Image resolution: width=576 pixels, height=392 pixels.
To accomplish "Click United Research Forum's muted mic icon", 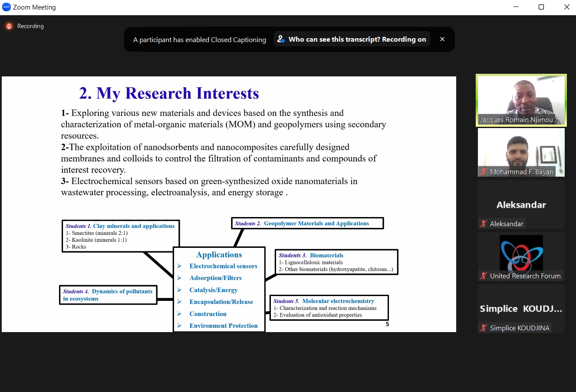I will (x=484, y=276).
